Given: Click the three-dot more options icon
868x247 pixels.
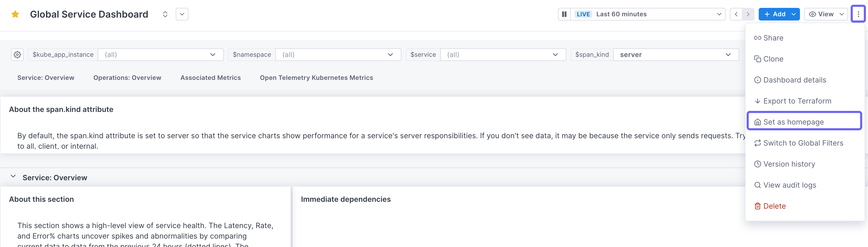Looking at the screenshot, I should [x=858, y=14].
